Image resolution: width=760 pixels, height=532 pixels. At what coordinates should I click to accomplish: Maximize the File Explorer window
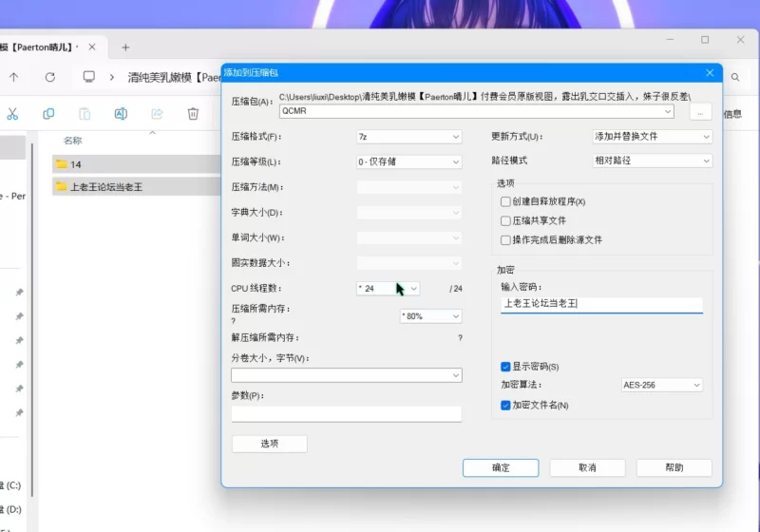click(x=705, y=40)
